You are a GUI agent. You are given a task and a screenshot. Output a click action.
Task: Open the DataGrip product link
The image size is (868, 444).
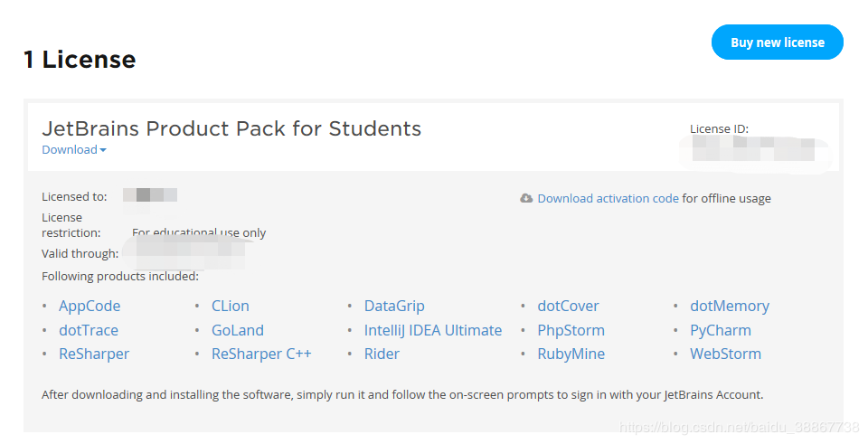coord(394,307)
